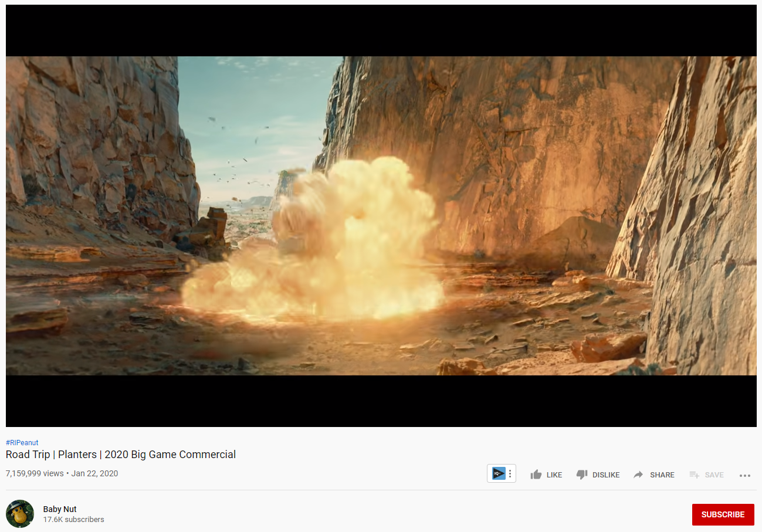This screenshot has width=762, height=532.
Task: Open the IQ extension vertical dots menu
Action: point(510,473)
